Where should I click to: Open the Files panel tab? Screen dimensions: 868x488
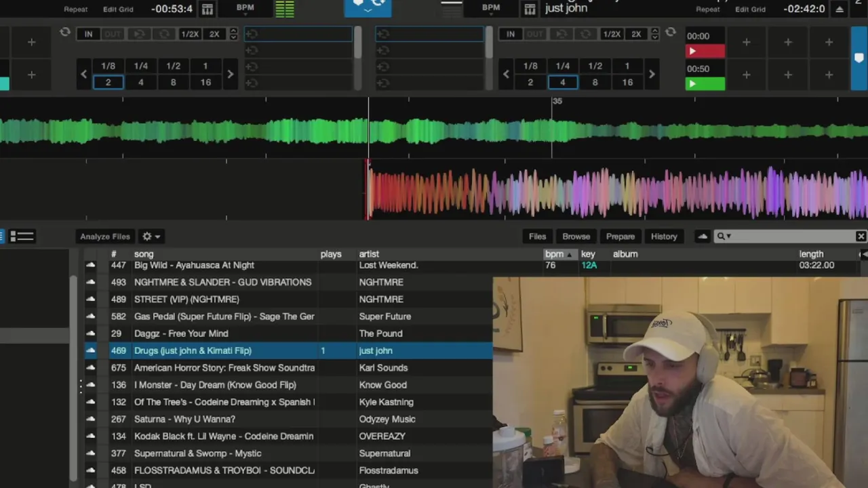click(537, 237)
